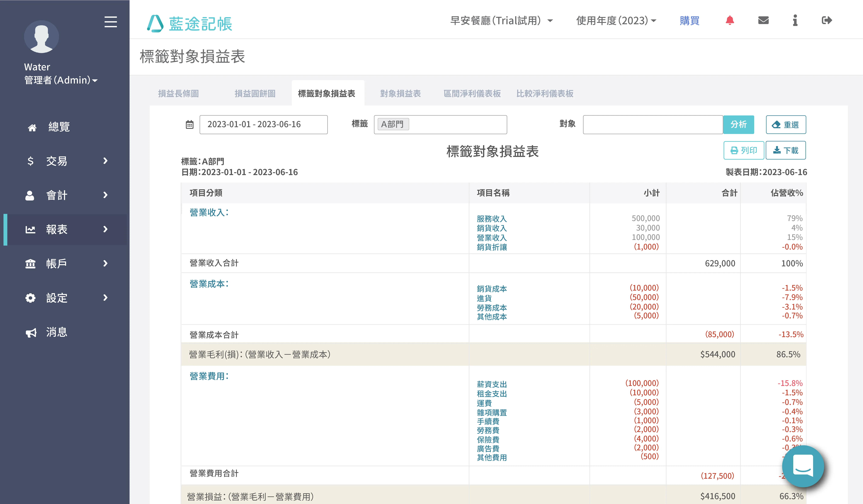Switch to the 區間淨利儀表板 tab
The image size is (863, 504).
472,94
